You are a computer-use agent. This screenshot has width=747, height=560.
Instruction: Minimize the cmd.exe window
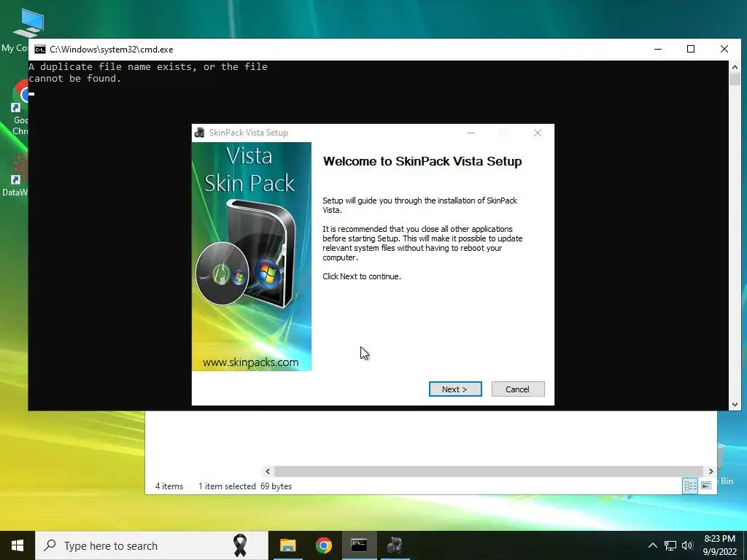(658, 49)
